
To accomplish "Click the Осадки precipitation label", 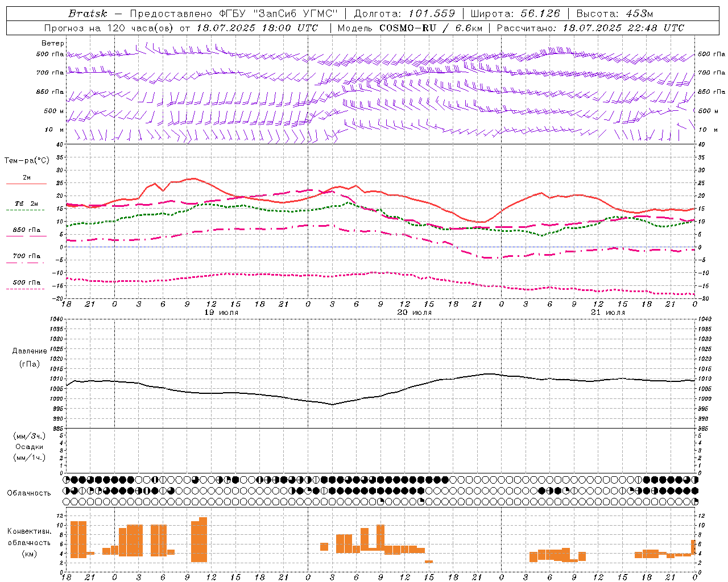I will click(x=30, y=447).
